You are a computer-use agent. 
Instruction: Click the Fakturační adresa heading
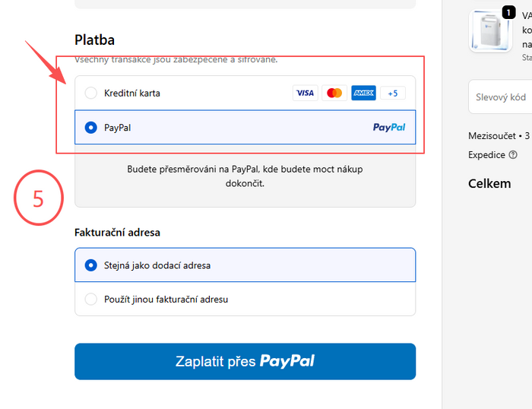pyautogui.click(x=117, y=233)
